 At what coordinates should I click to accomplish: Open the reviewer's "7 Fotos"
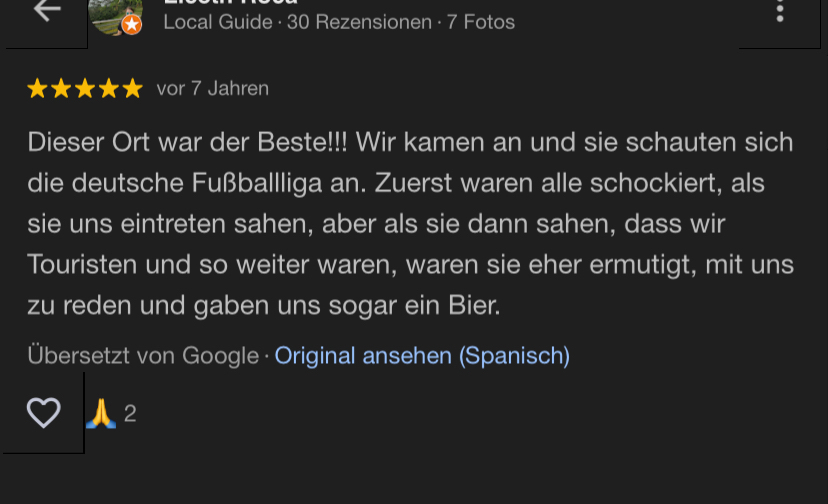pos(481,22)
